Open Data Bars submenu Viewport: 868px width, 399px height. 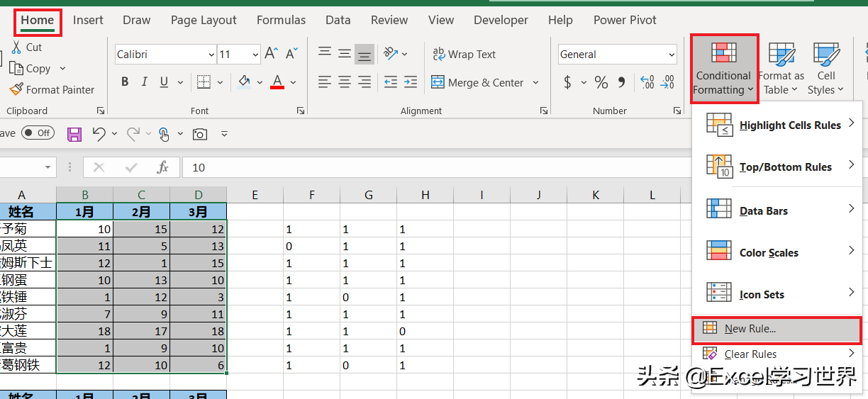[x=777, y=210]
